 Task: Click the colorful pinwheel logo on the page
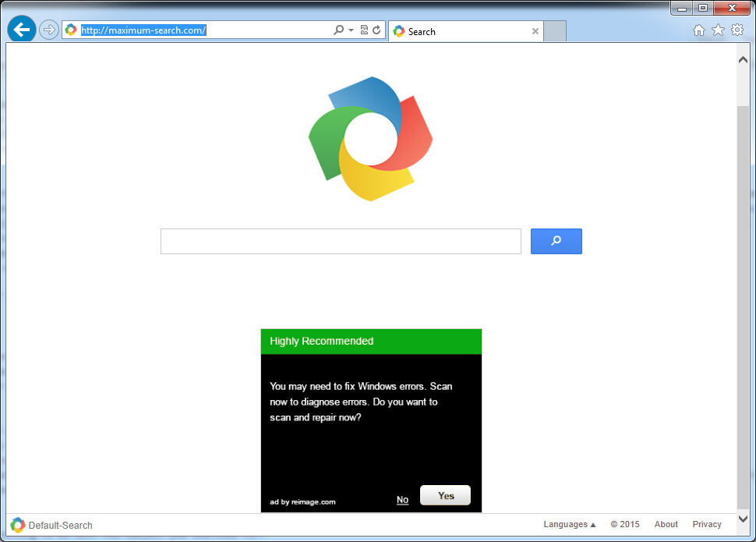point(370,139)
